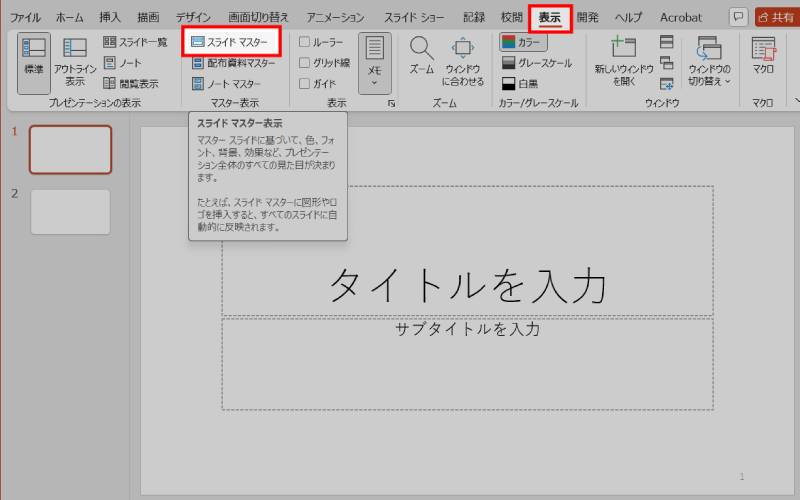800x500 pixels.
Task: Click the サブタイトルを入力 subtitle placeholder
Action: point(467,364)
